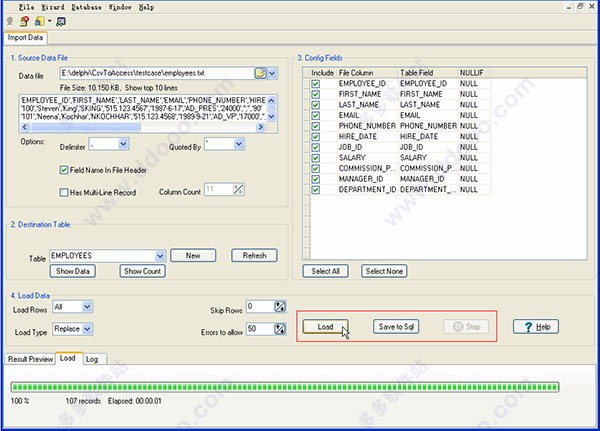Click the Errors to allow spinner icon
Viewport: 600px width, 431px height.
(x=280, y=328)
